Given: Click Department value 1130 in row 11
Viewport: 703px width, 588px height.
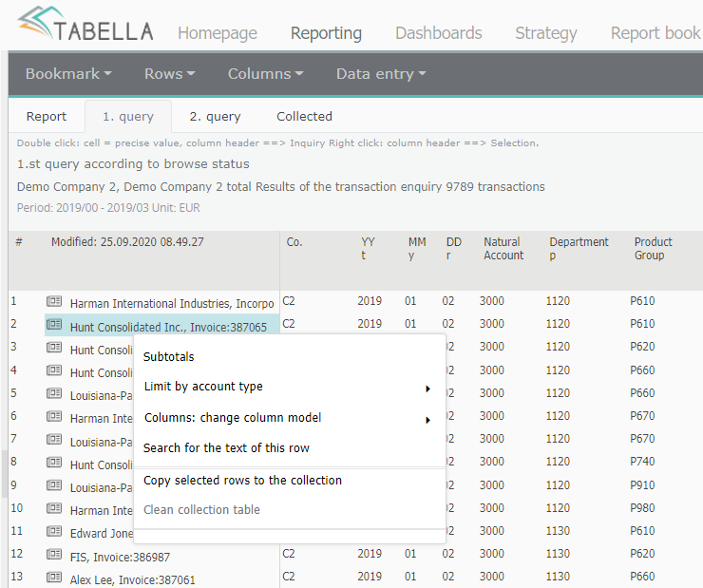Looking at the screenshot, I should pyautogui.click(x=558, y=531).
